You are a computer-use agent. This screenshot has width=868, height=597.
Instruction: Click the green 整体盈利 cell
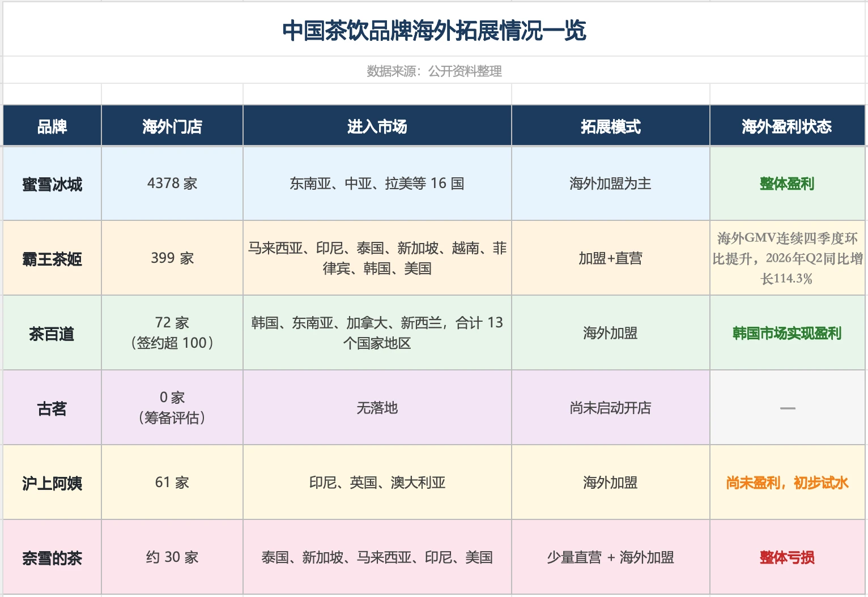(788, 184)
